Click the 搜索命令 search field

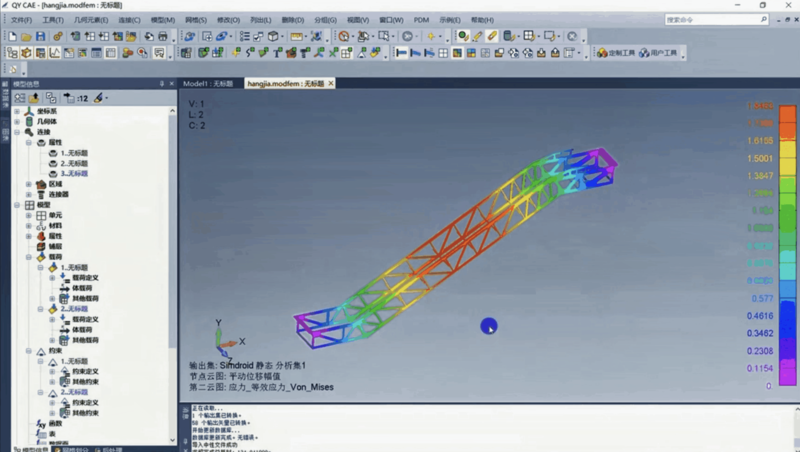coord(717,19)
